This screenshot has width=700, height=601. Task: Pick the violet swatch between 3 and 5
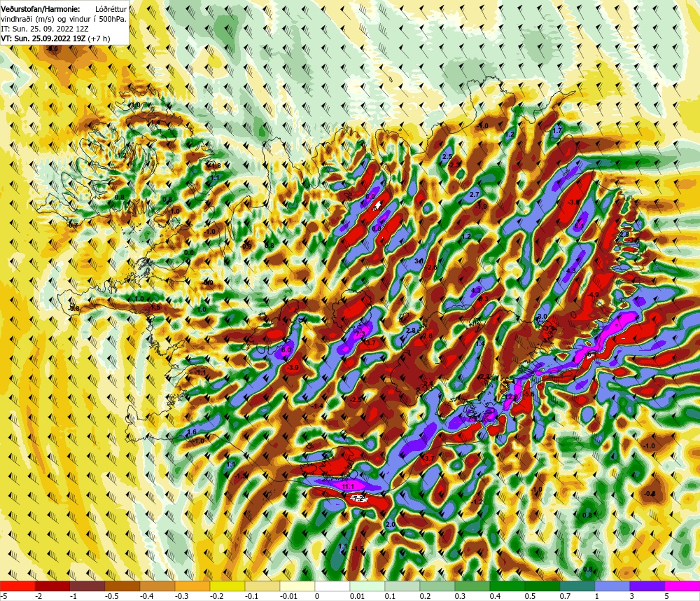(647, 586)
